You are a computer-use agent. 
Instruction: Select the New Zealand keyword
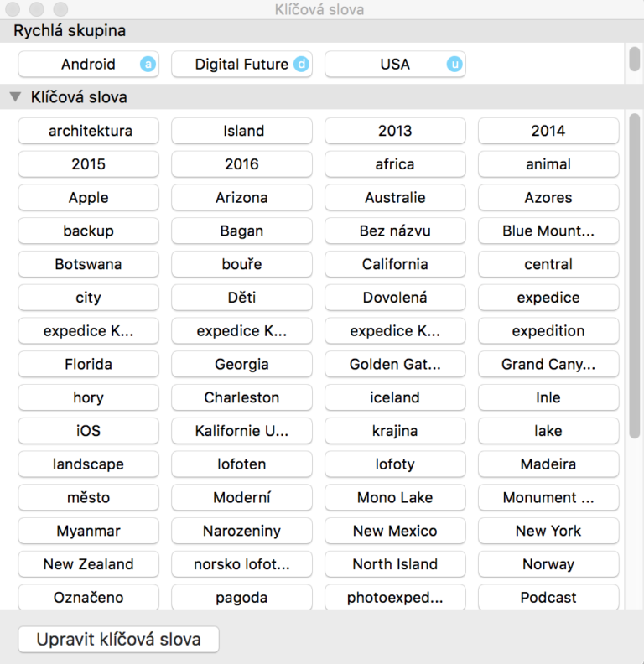[x=89, y=564]
